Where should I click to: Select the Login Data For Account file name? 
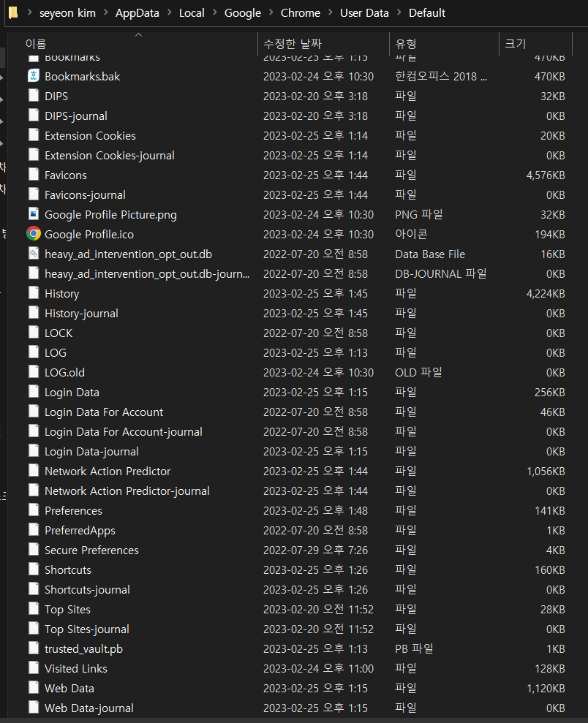(x=104, y=412)
